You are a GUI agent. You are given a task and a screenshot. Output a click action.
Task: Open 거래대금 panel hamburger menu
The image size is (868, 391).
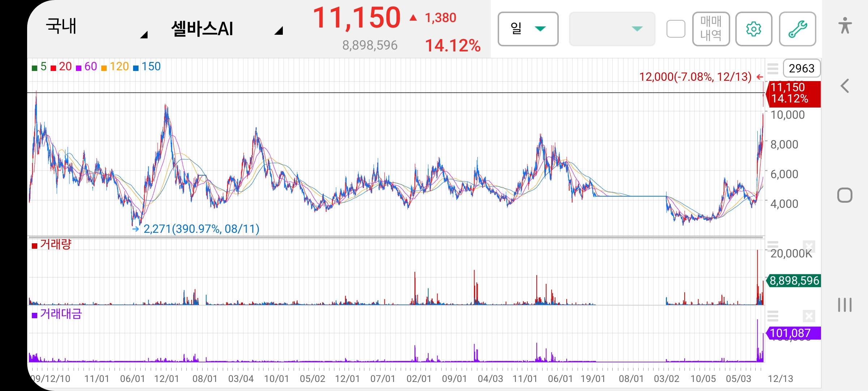tap(773, 316)
